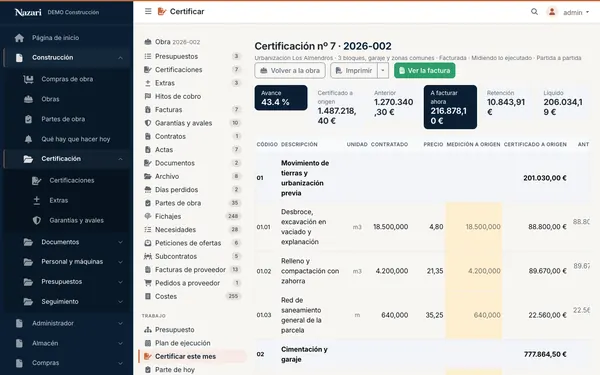The height and width of the screenshot is (375, 600).
Task: Expand the Presupuestos folder chevron in dark sidebar
Action: [x=120, y=282]
